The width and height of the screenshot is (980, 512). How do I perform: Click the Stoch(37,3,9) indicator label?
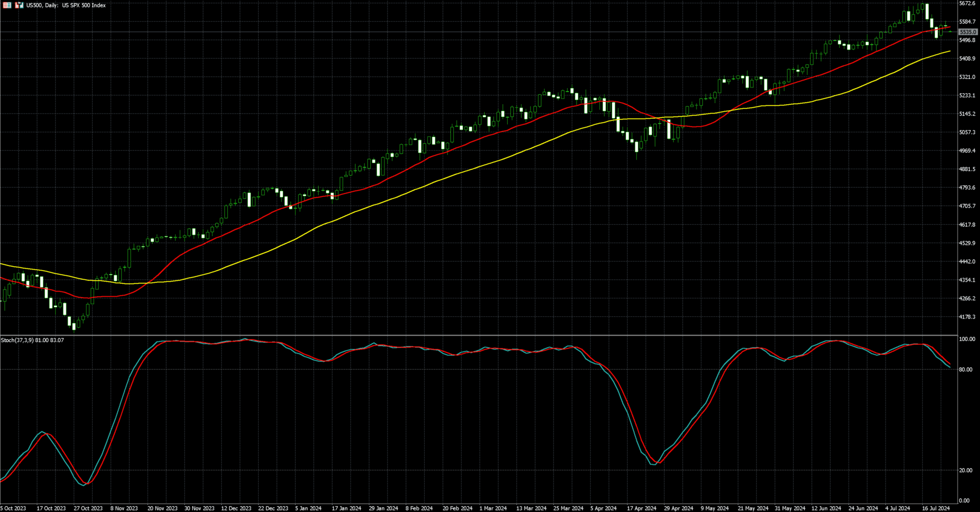[32, 340]
